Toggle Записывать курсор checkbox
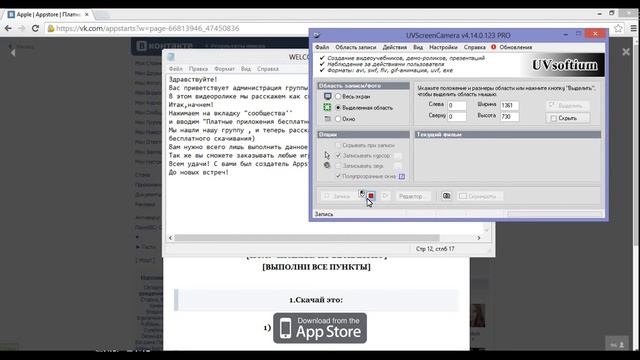Screen dimensions: 640x360 338,156
